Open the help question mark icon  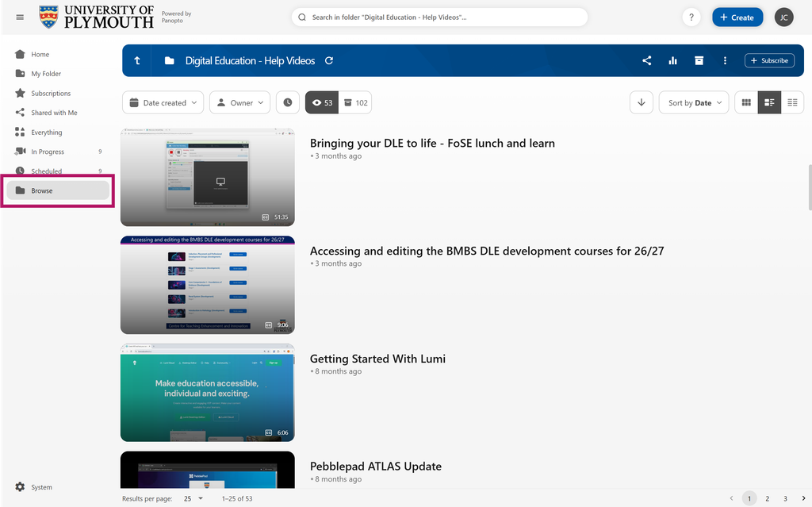click(x=691, y=17)
